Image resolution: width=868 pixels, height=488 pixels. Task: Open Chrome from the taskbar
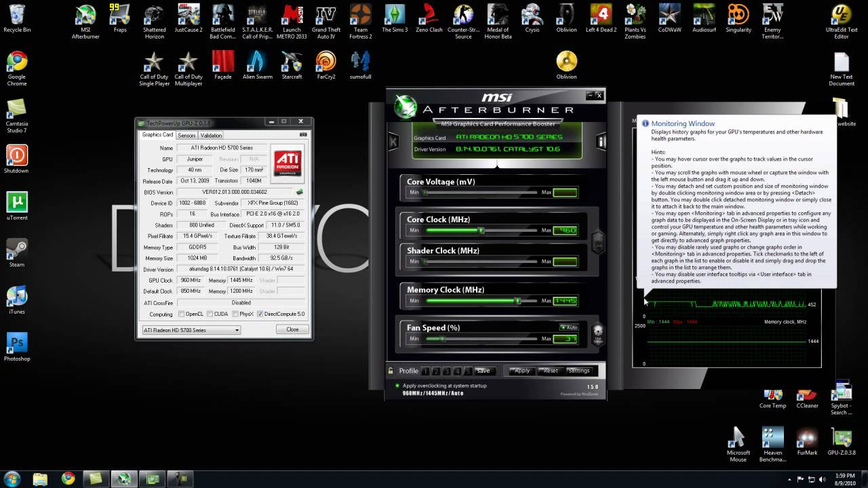click(68, 479)
